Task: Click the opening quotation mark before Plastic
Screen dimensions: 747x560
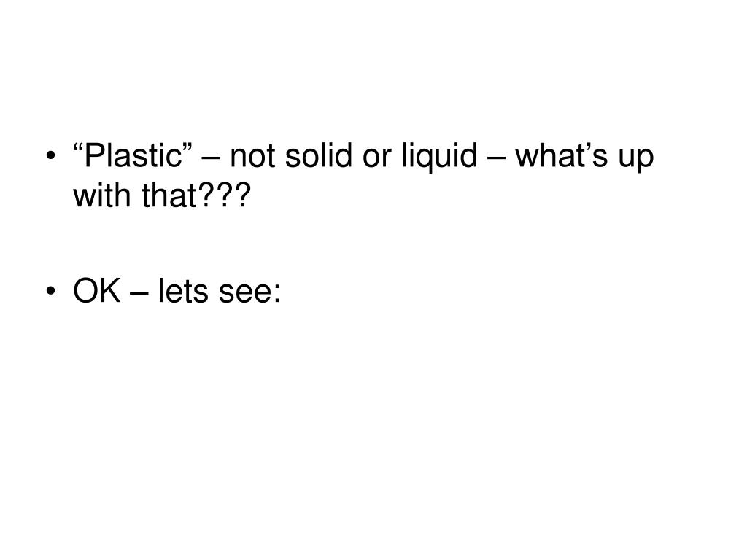Action: [79, 147]
